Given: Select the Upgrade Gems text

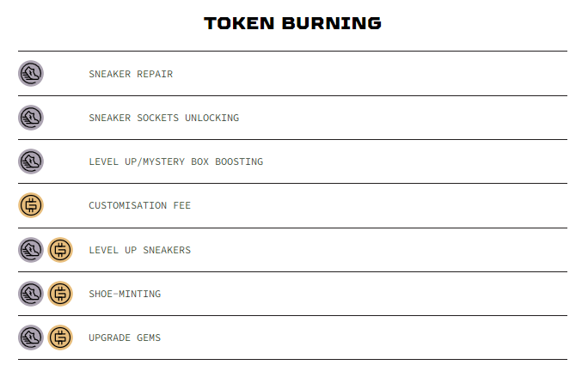Looking at the screenshot, I should [125, 338].
